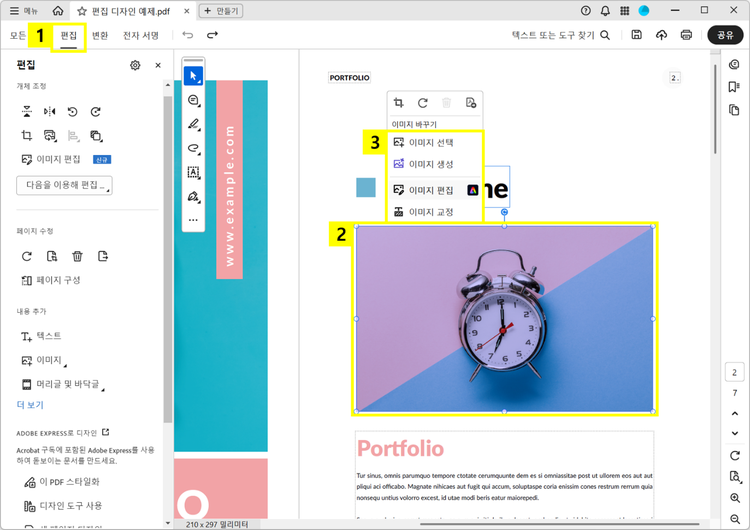Rotate the page with the panel icon
The width and height of the screenshot is (750, 530).
[27, 256]
